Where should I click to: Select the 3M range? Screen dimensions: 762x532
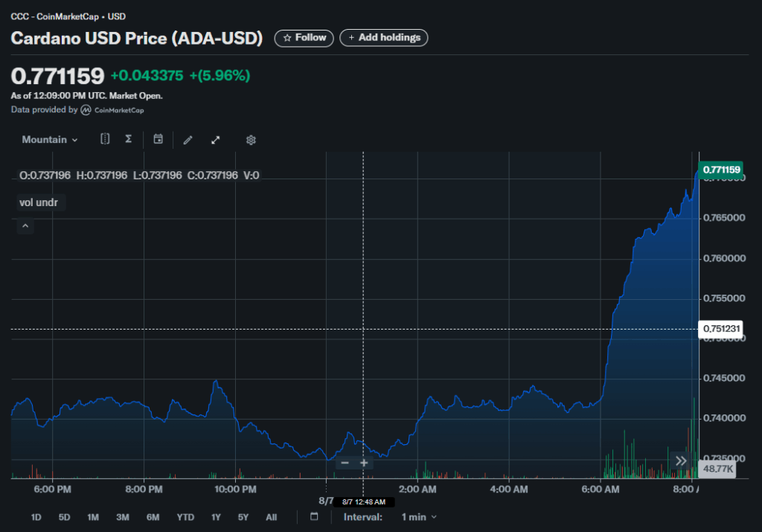click(123, 517)
